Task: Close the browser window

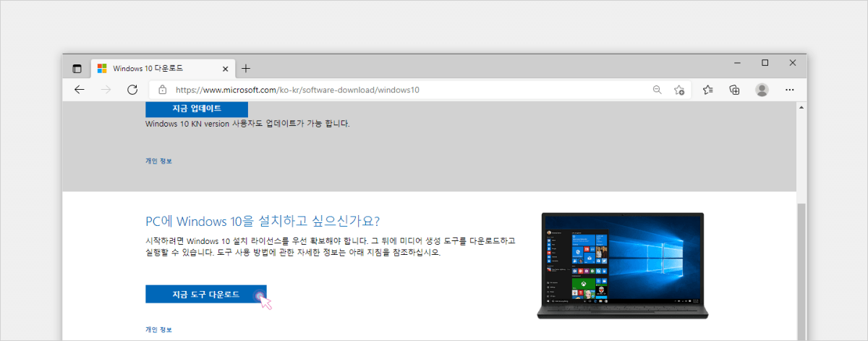Action: [x=793, y=63]
